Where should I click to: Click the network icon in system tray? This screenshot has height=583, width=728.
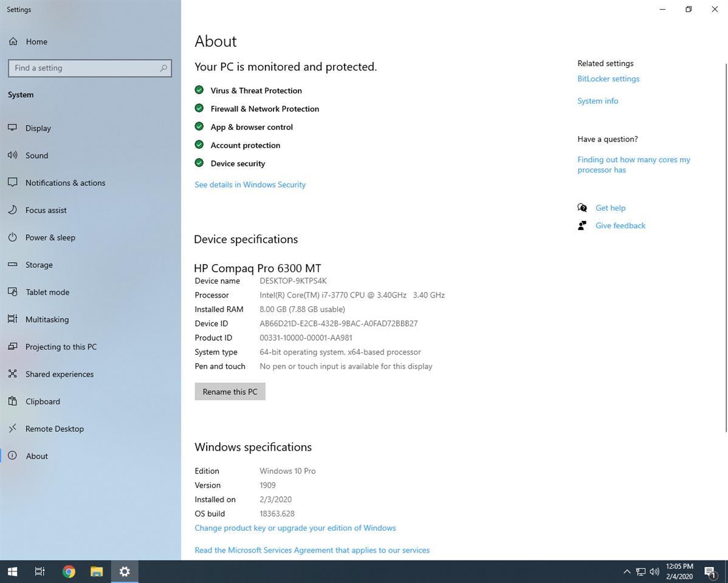click(x=640, y=572)
